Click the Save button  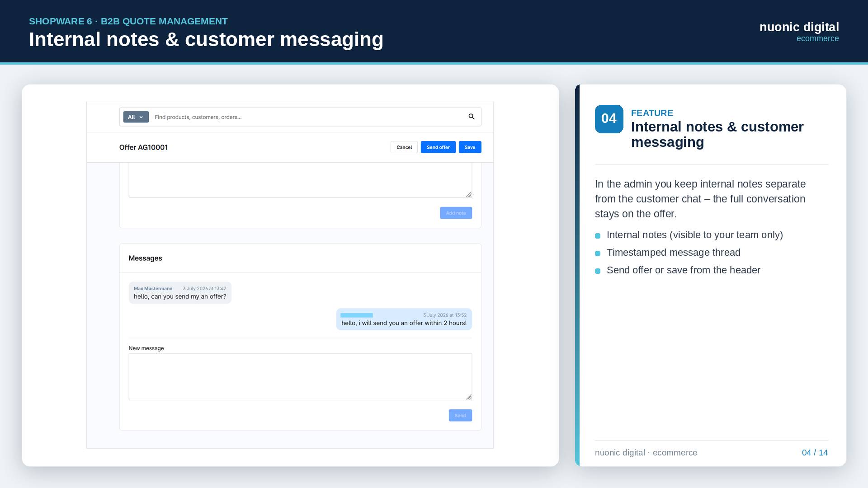tap(470, 147)
